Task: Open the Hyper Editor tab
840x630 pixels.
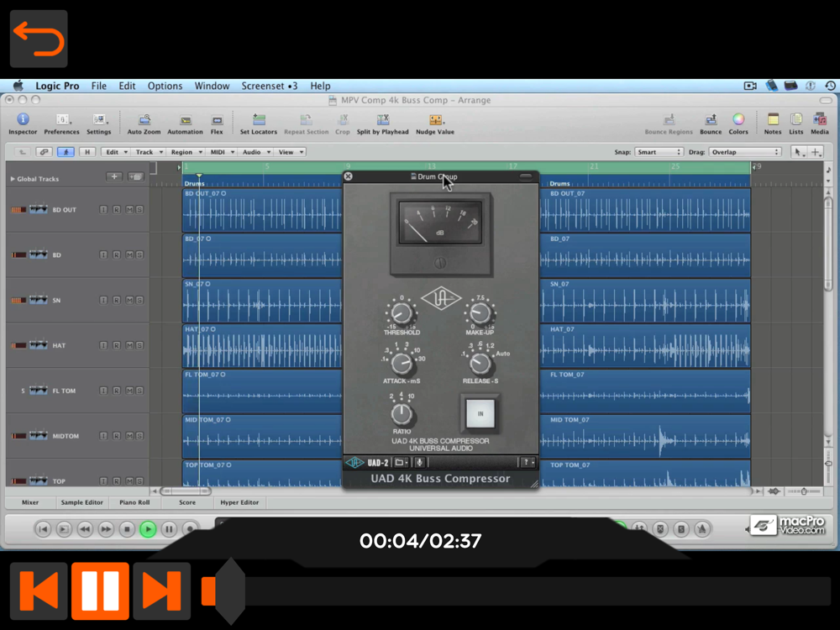Action: pyautogui.click(x=239, y=502)
